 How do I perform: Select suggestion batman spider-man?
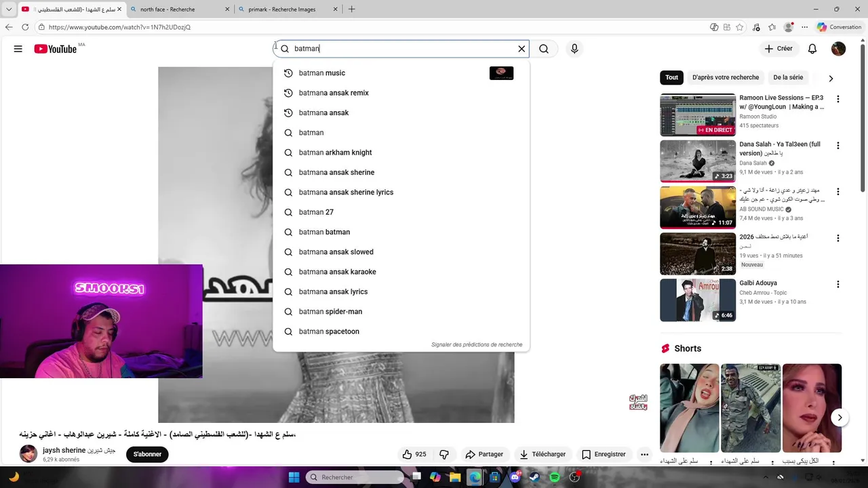401,312
